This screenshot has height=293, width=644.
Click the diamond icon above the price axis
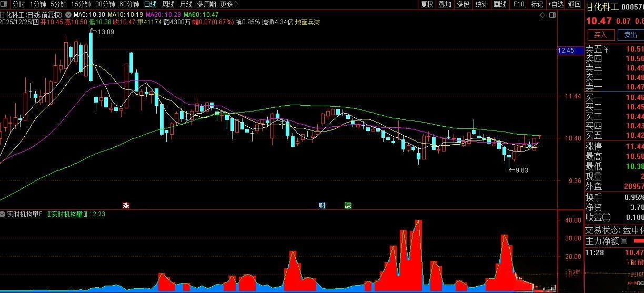coord(542,15)
